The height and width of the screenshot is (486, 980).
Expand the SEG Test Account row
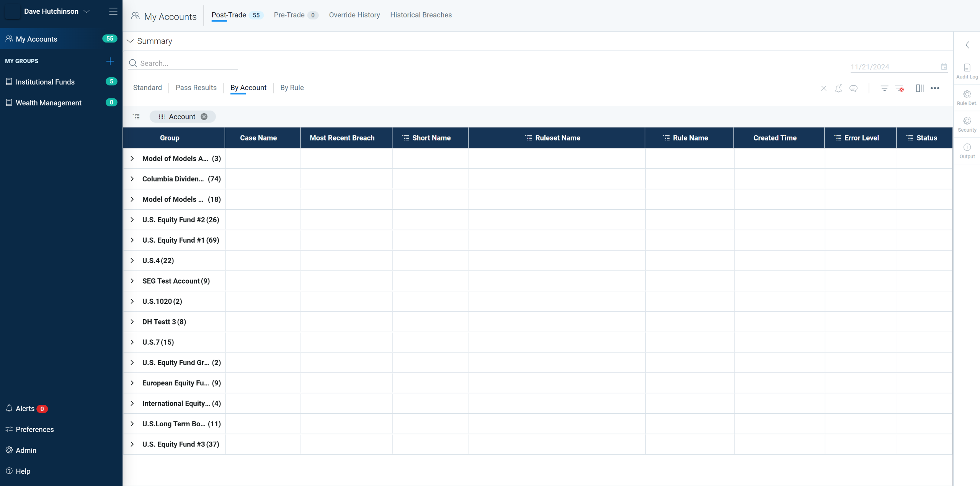132,281
